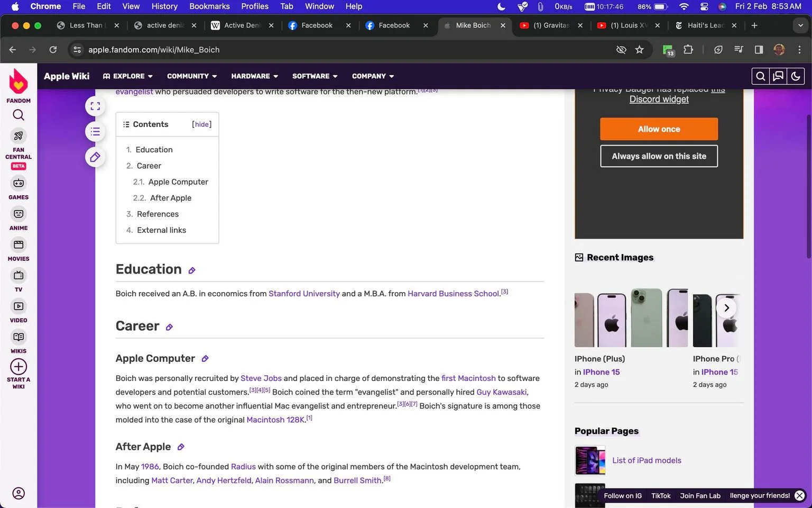The height and width of the screenshot is (508, 812).
Task: Click the page vertical scrollbar
Action: click(x=808, y=212)
